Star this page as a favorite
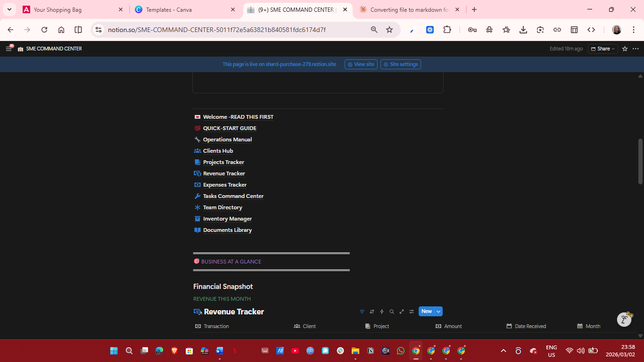Viewport: 644px width, 362px height. [625, 49]
